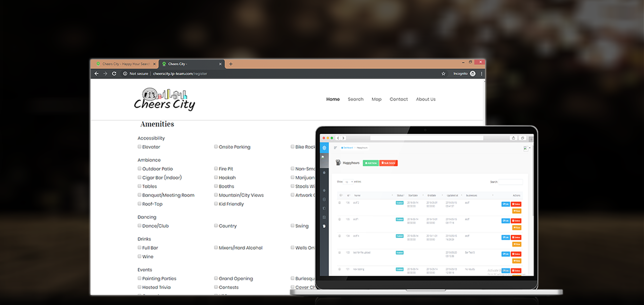
Task: Reload the Cheers City register page
Action: pyautogui.click(x=114, y=74)
